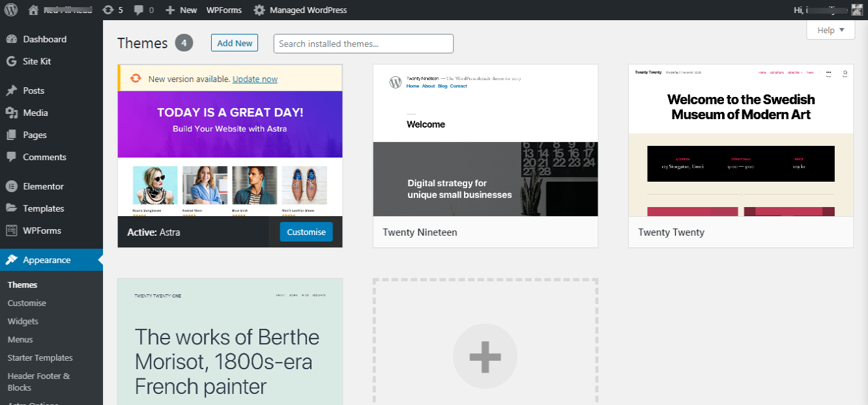This screenshot has height=405, width=868.
Task: Click Update now for Astra
Action: 255,79
